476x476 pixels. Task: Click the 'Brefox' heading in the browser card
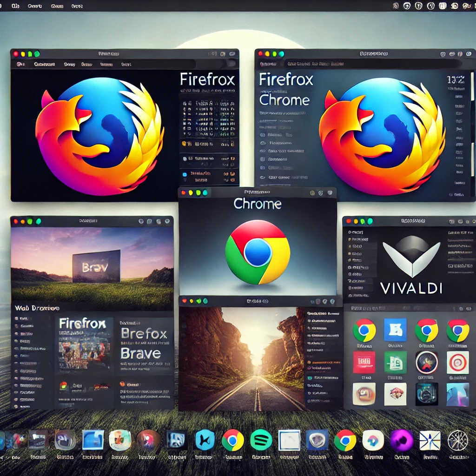(x=144, y=334)
